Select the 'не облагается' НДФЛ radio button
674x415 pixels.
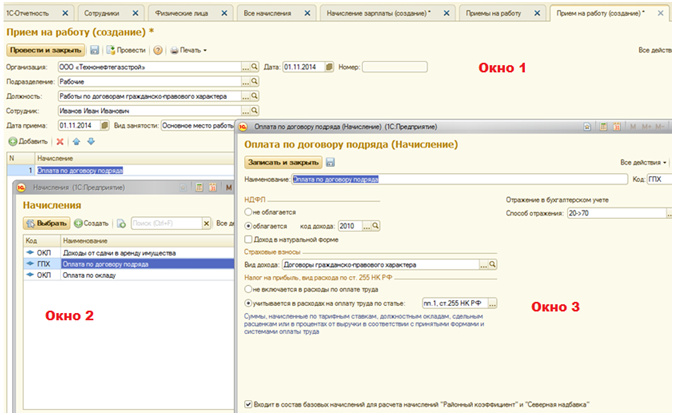(248, 212)
